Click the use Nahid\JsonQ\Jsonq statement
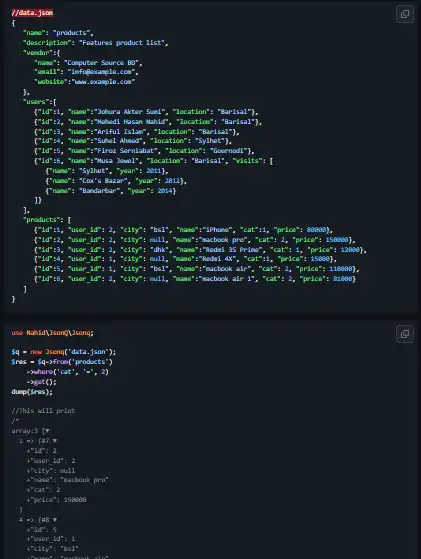Viewport: 421px width, 559px height. pos(52,333)
